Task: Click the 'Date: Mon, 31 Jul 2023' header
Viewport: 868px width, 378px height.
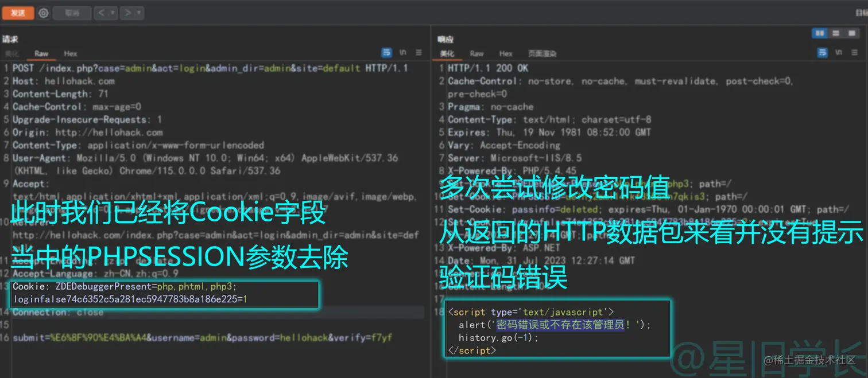Action: (541, 260)
